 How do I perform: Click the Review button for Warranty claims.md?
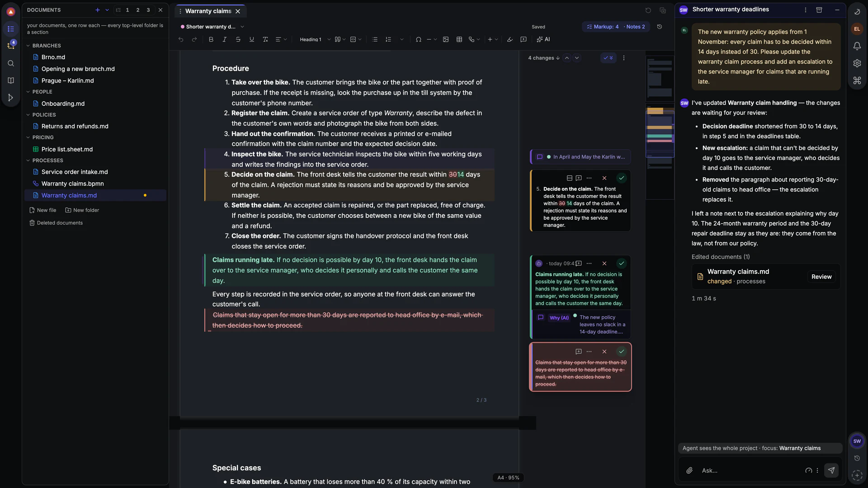coord(821,277)
